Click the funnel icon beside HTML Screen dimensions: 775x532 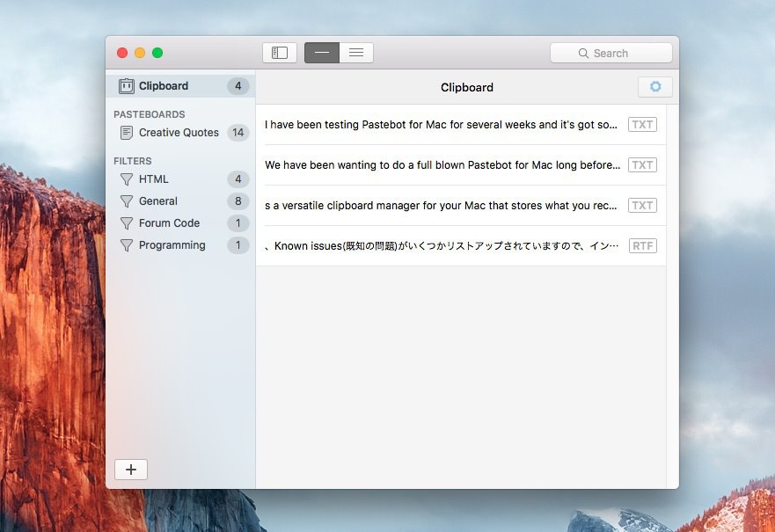tap(127, 179)
